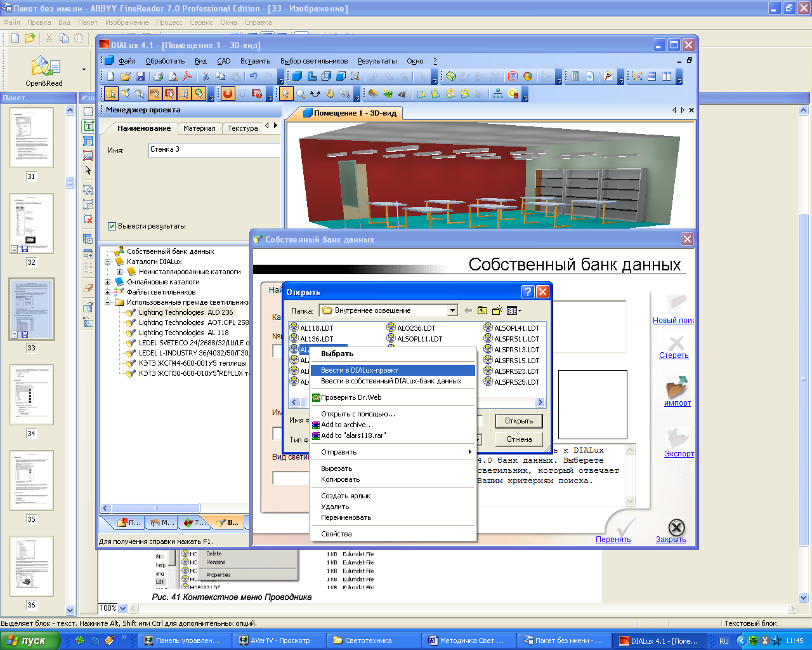Click the blue 3D cube view icon
The image size is (812, 650).
pos(296,76)
